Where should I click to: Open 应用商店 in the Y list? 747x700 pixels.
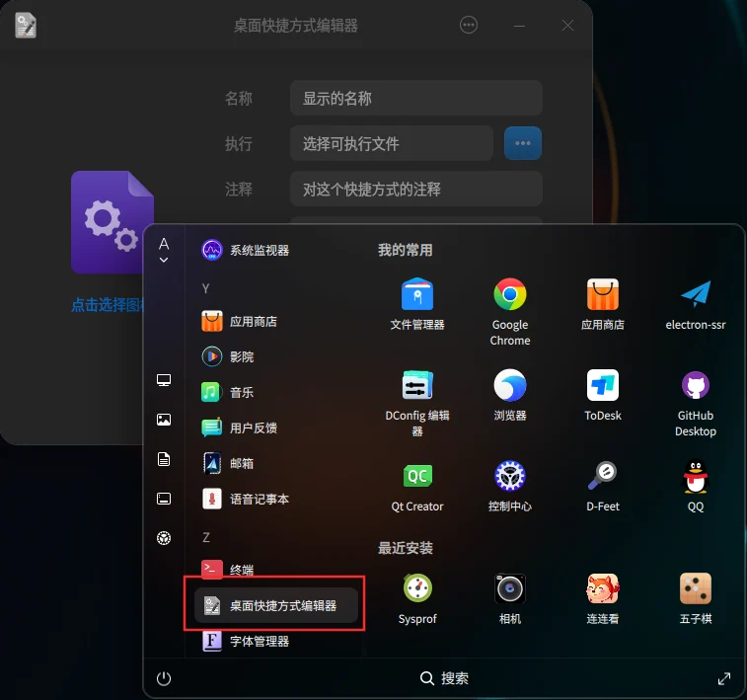276,321
